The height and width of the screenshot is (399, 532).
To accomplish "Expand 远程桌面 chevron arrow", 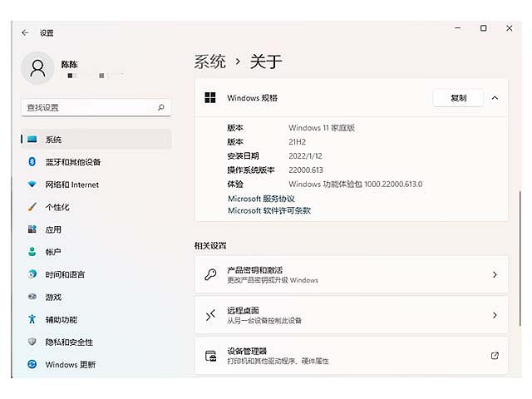I will coord(495,315).
